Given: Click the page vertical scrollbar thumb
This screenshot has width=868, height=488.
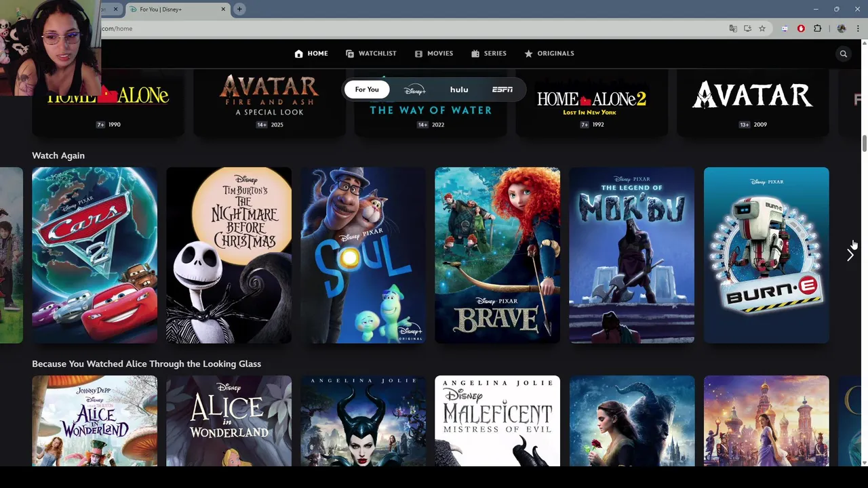Looking at the screenshot, I should click(864, 144).
